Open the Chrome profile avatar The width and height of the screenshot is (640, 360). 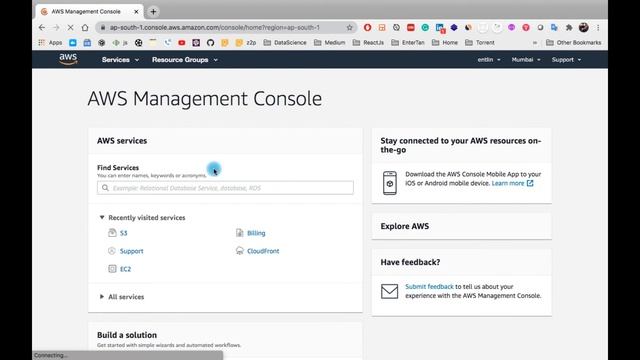pyautogui.click(x=584, y=27)
